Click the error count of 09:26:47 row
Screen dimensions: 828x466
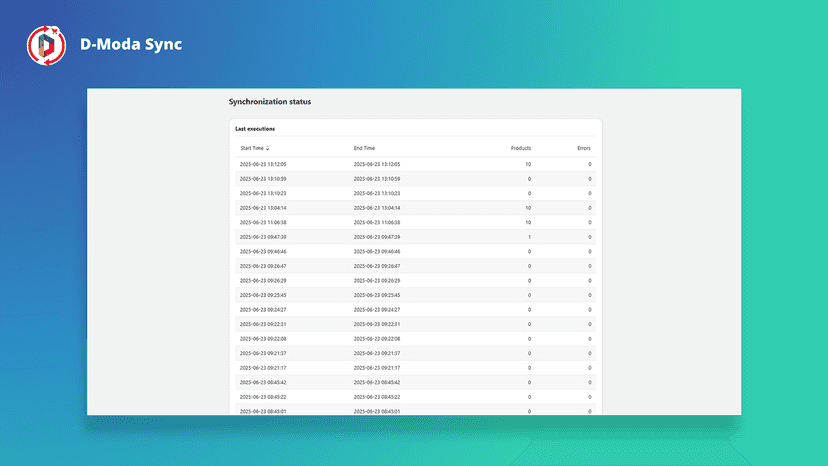590,266
